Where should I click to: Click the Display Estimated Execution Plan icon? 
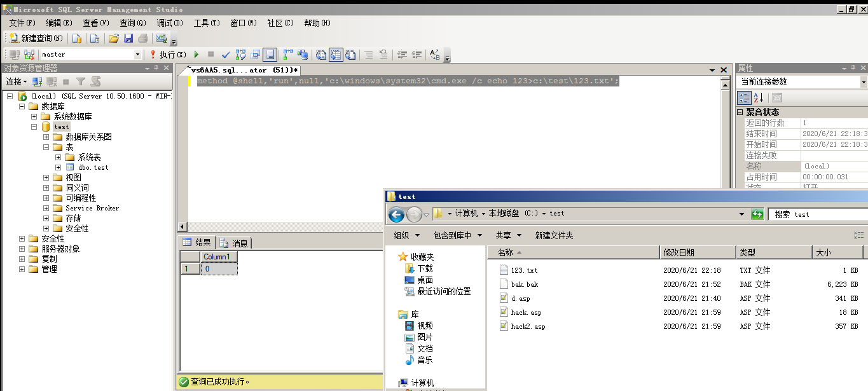click(240, 55)
